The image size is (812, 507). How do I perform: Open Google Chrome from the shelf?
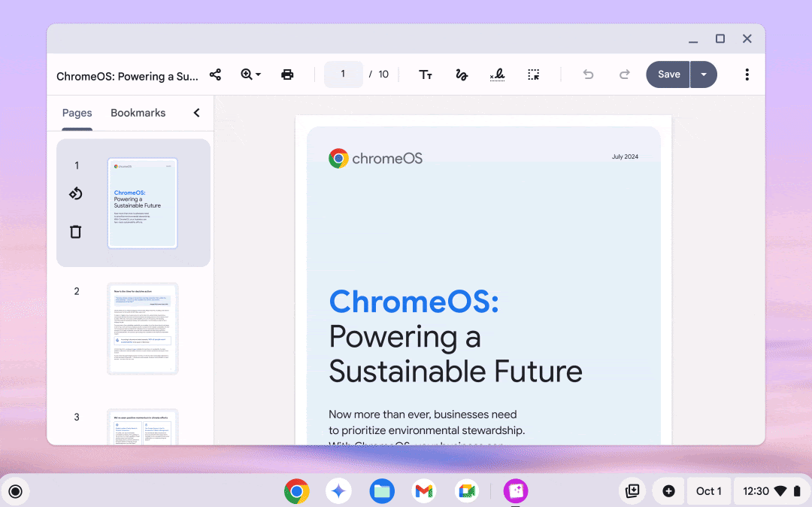coord(297,491)
